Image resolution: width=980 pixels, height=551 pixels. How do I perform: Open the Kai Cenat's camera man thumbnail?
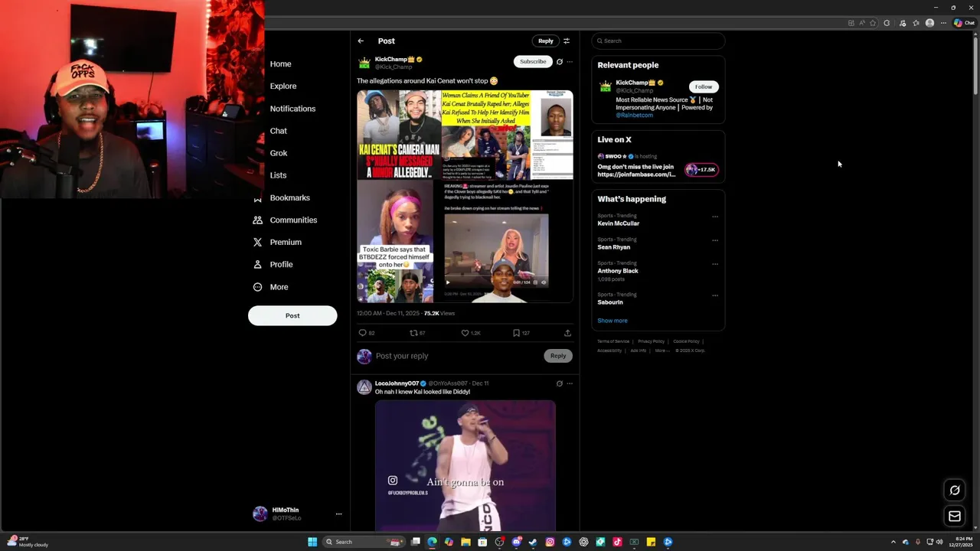pos(398,135)
